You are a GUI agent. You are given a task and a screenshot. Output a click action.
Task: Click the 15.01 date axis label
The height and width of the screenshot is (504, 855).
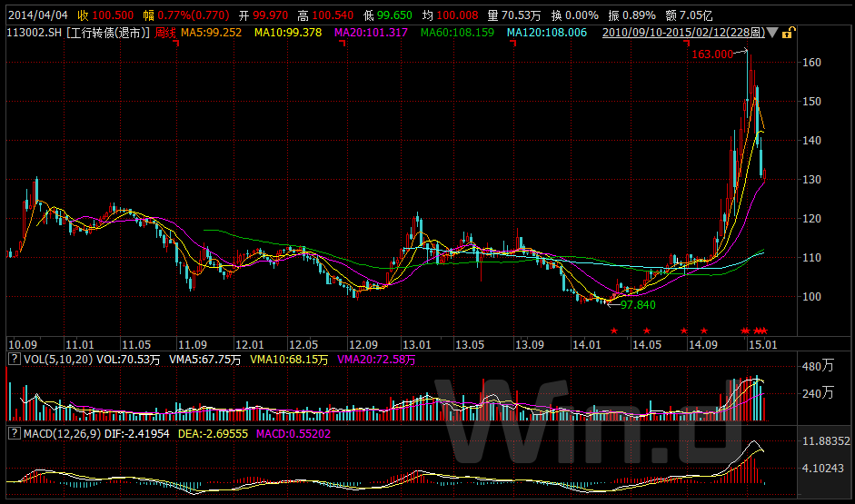pos(763,345)
